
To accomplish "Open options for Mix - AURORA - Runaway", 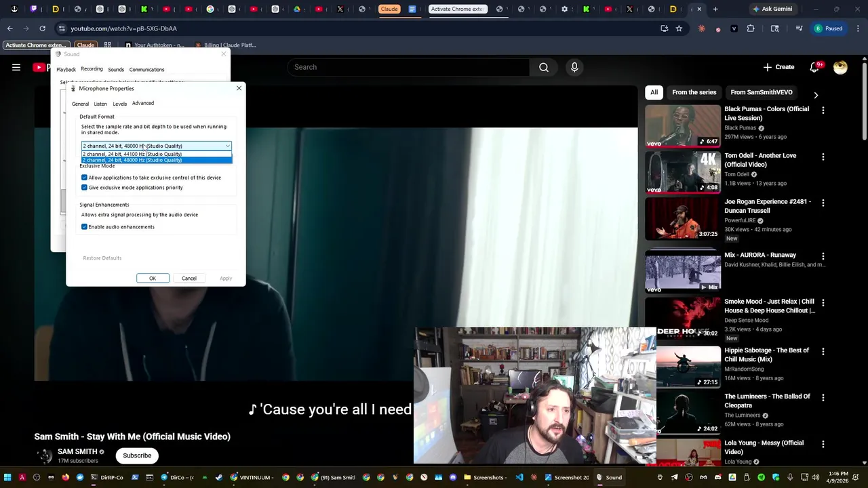I will pos(823,256).
